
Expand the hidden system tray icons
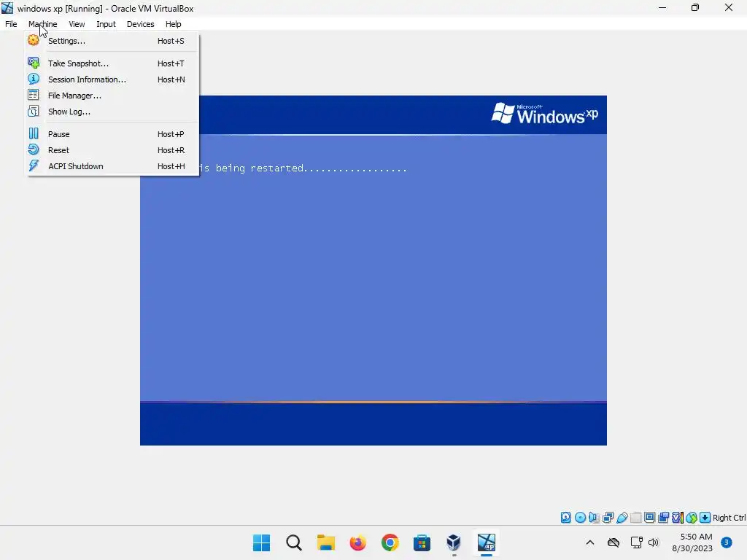589,542
